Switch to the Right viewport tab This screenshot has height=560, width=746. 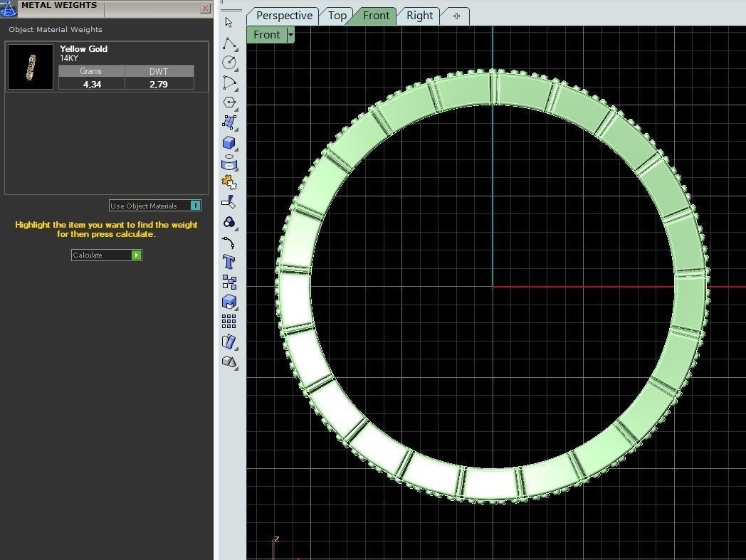(420, 16)
